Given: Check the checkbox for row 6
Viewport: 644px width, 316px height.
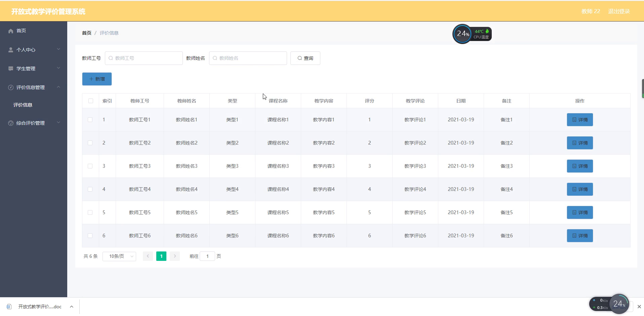Looking at the screenshot, I should [x=90, y=236].
